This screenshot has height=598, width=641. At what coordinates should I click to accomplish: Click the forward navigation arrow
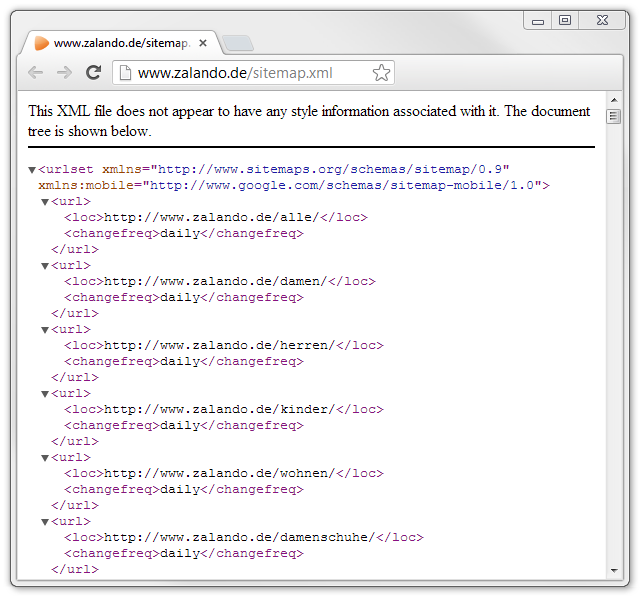pos(64,73)
